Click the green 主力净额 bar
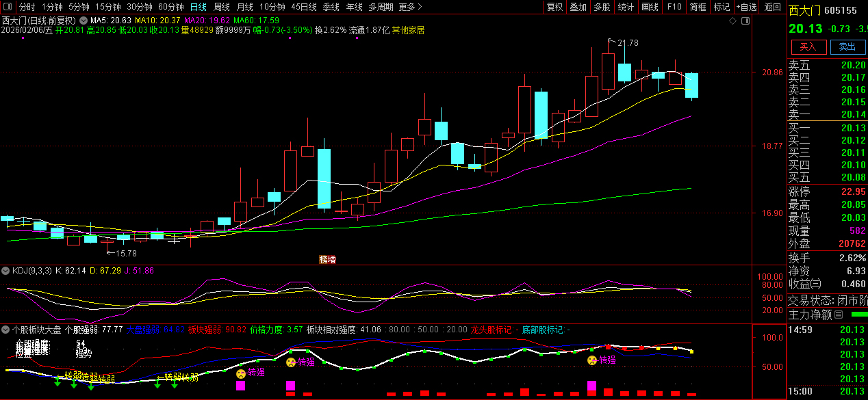This screenshot has height=400, width=868. 858,315
